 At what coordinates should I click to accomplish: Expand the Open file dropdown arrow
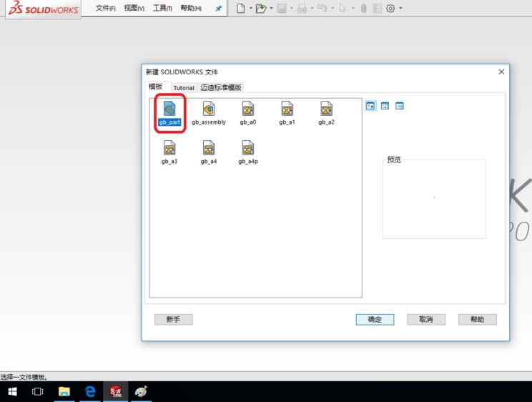tap(272, 8)
